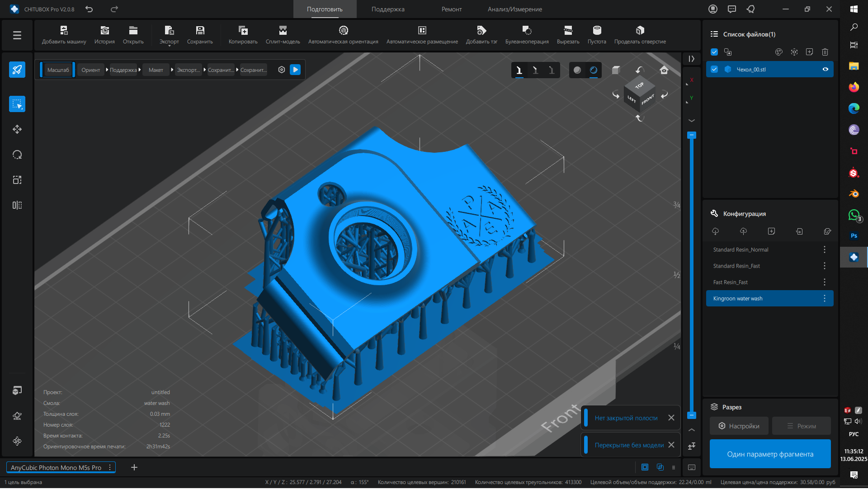Delete file with the trash icon
This screenshot has width=868, height=489.
(x=825, y=52)
